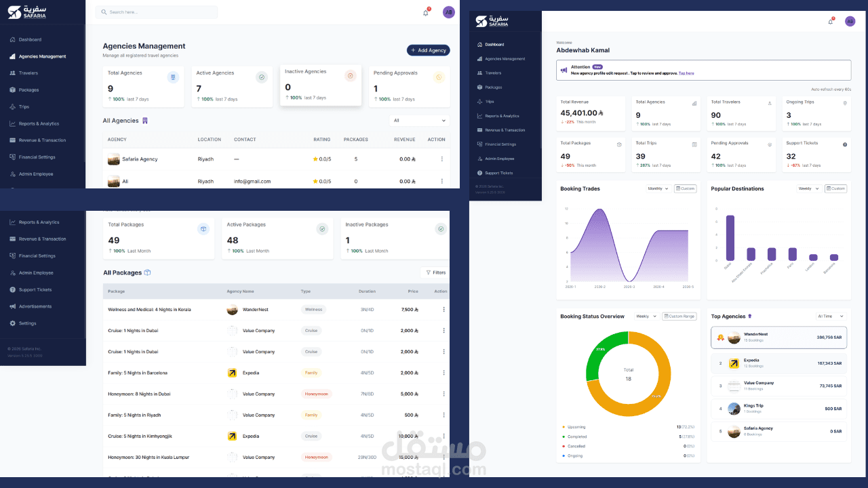
Task: Open action menu for Kerala wellness package
Action: point(444,310)
